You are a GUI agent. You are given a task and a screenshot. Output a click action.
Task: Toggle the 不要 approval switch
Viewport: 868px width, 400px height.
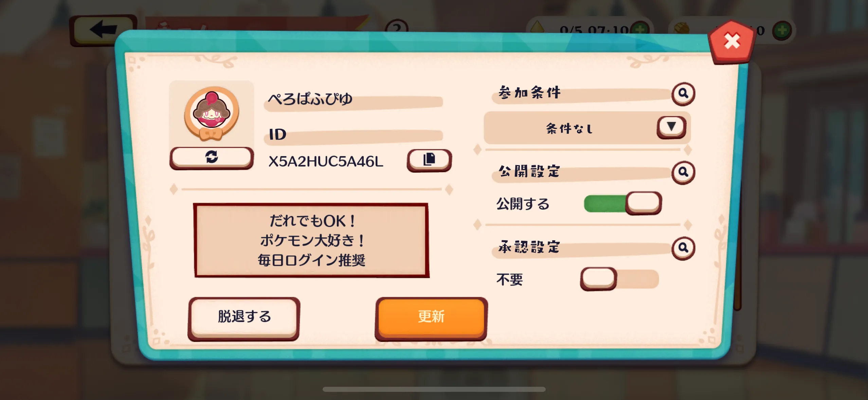click(x=619, y=279)
